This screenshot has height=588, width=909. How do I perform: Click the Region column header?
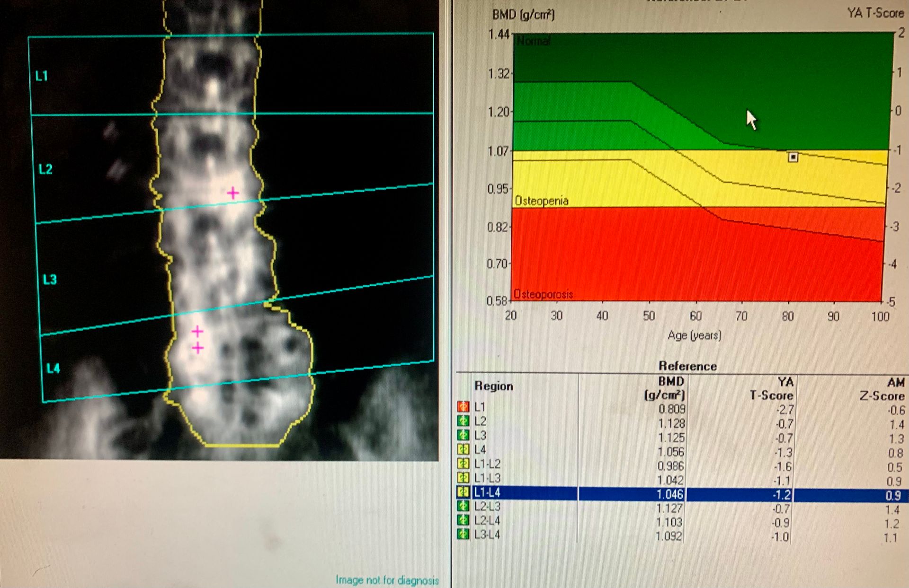493,386
